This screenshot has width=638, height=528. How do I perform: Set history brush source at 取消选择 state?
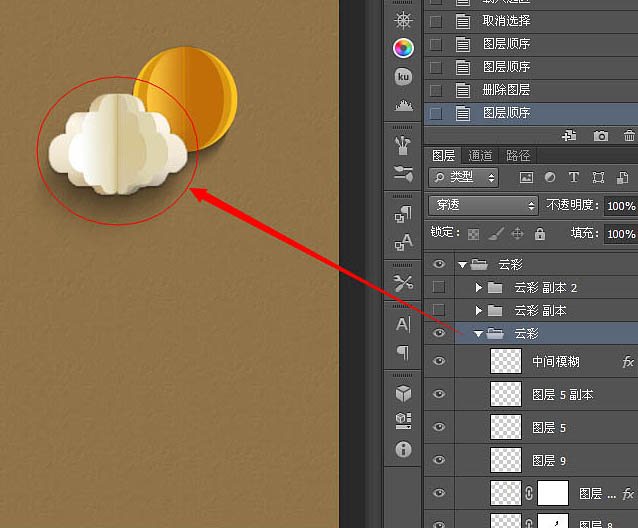[x=436, y=21]
